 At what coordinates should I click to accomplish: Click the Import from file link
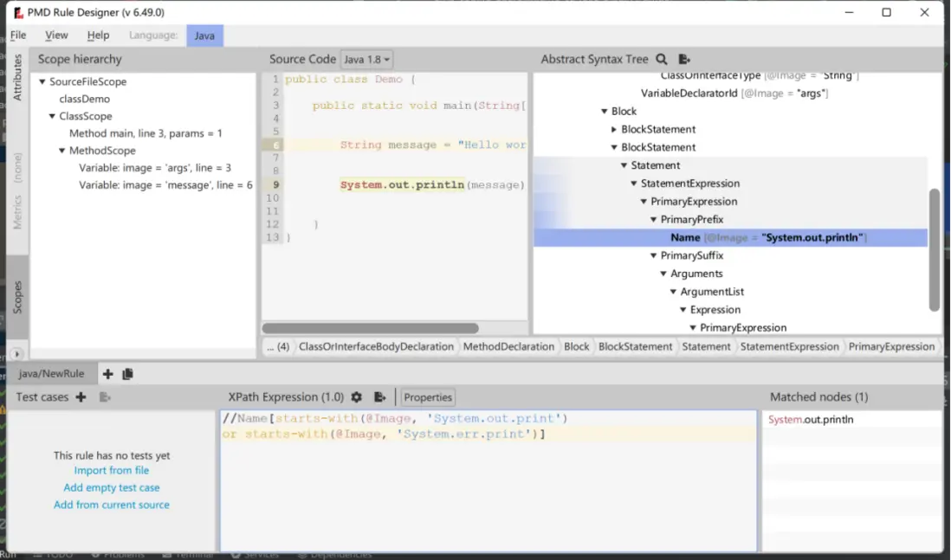tap(111, 470)
